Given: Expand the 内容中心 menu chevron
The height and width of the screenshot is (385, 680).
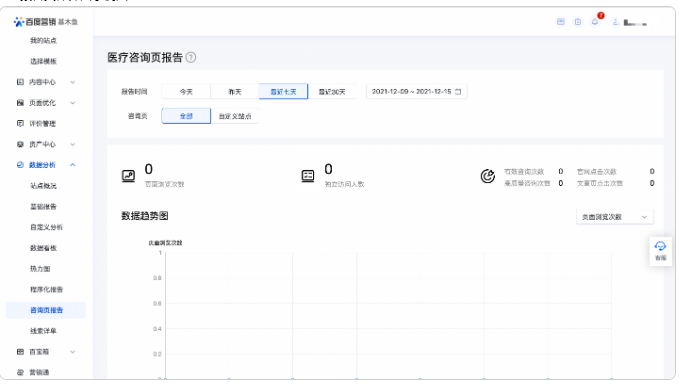Looking at the screenshot, I should 72,82.
